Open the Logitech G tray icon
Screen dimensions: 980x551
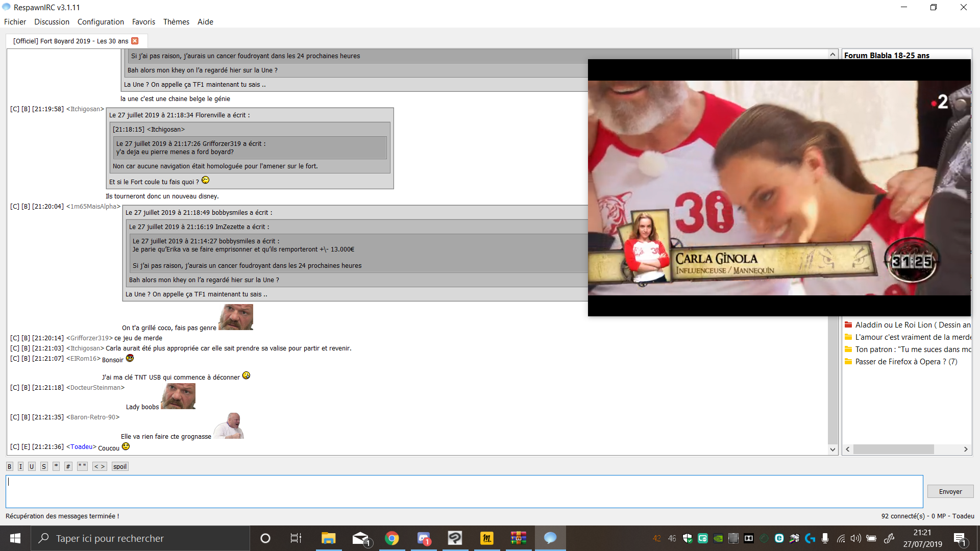(x=810, y=538)
